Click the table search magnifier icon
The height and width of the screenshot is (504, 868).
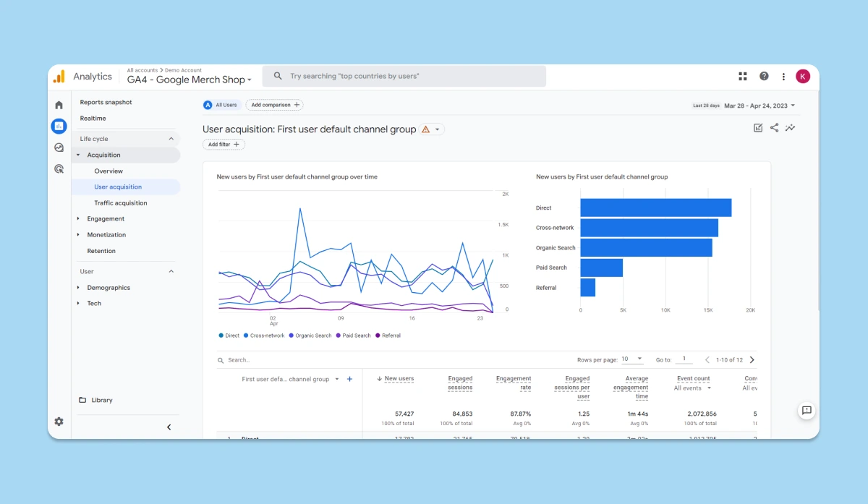tap(221, 360)
